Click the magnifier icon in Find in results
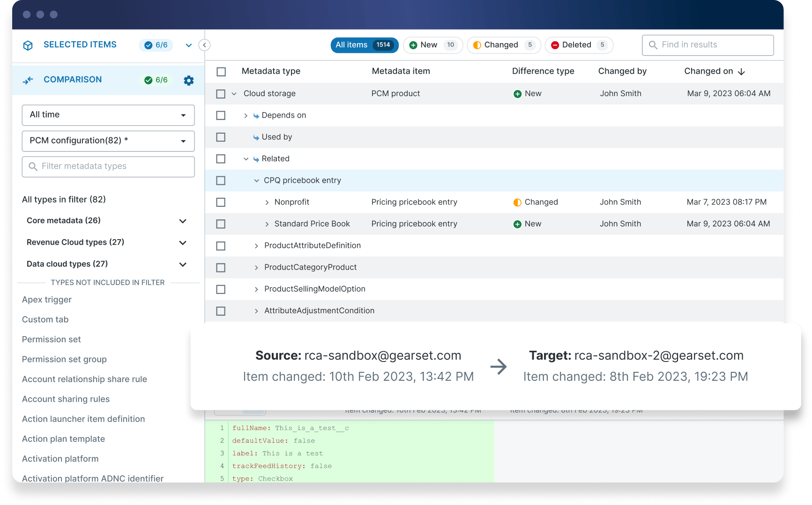Image resolution: width=812 pixels, height=505 pixels. pos(653,45)
